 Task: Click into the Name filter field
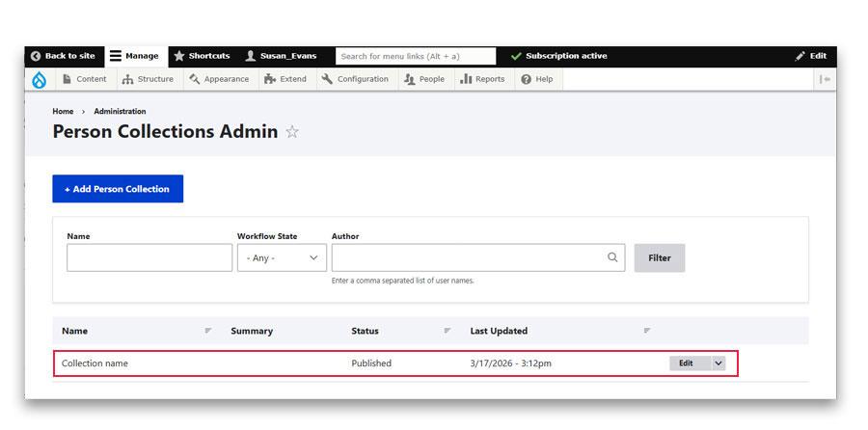[x=149, y=257]
